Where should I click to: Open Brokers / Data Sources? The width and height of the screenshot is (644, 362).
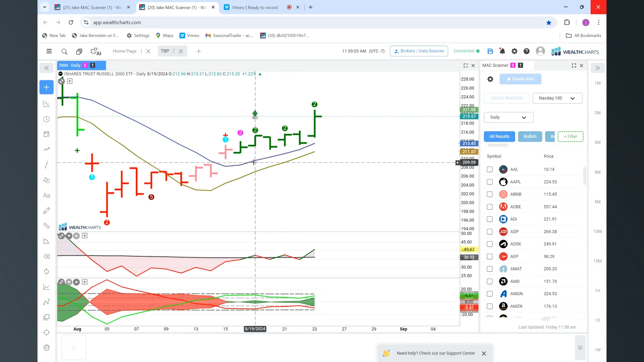click(x=419, y=51)
